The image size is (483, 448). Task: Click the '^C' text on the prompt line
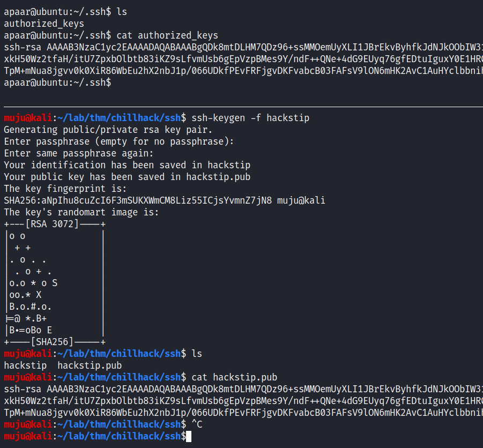197,424
